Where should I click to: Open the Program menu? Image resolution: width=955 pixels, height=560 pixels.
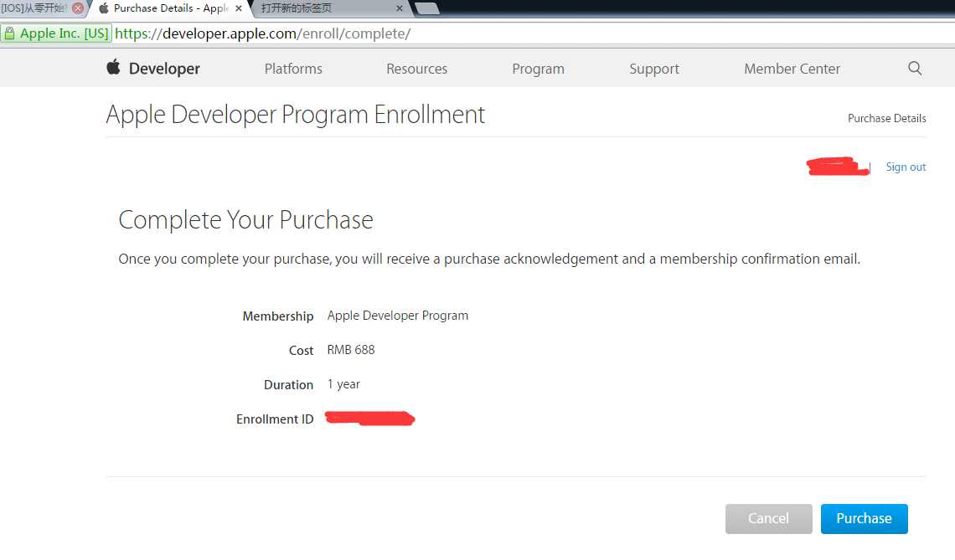[538, 69]
